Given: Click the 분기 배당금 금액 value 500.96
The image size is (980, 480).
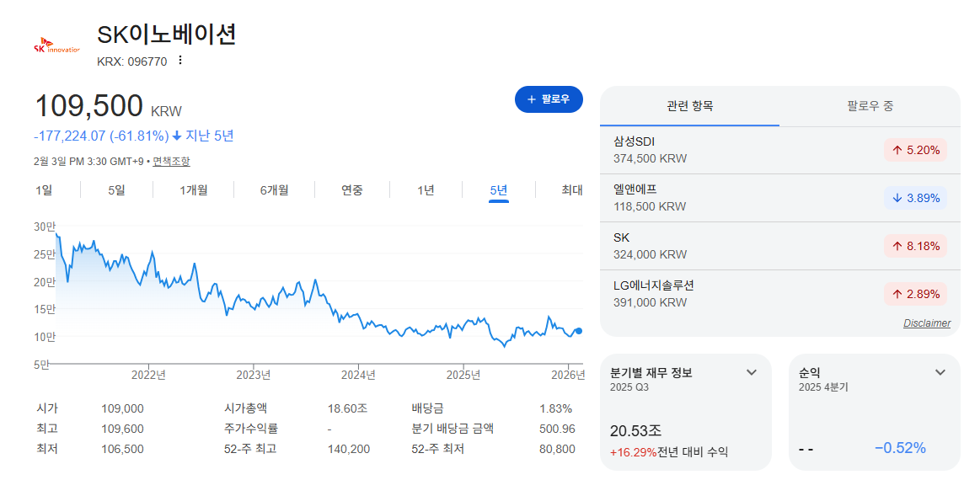Looking at the screenshot, I should tap(557, 429).
